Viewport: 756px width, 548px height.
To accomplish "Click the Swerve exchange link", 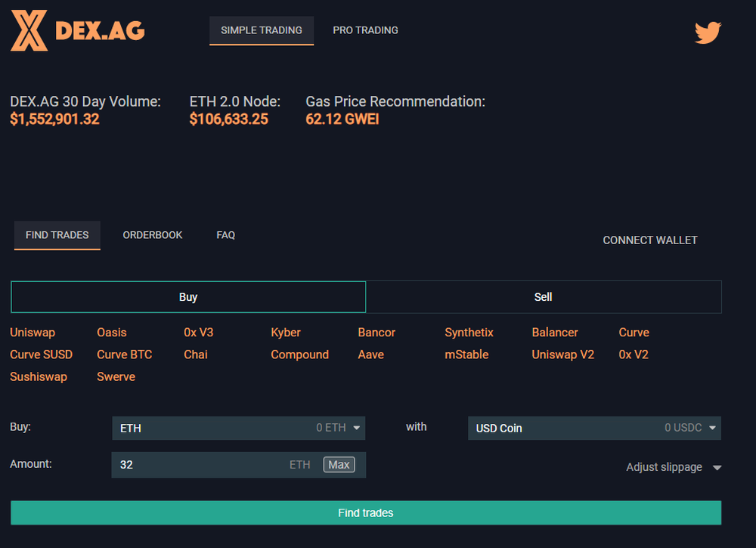I will [x=116, y=377].
